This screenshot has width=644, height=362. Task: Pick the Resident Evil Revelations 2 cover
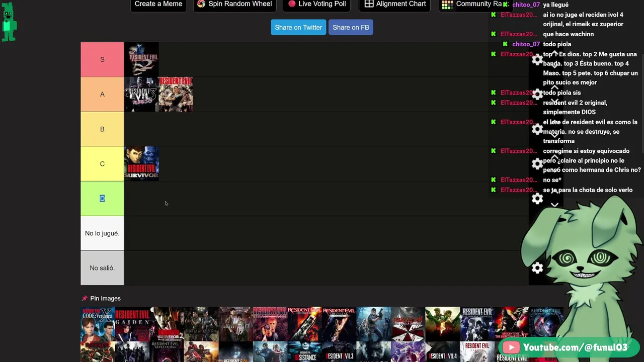167,352
